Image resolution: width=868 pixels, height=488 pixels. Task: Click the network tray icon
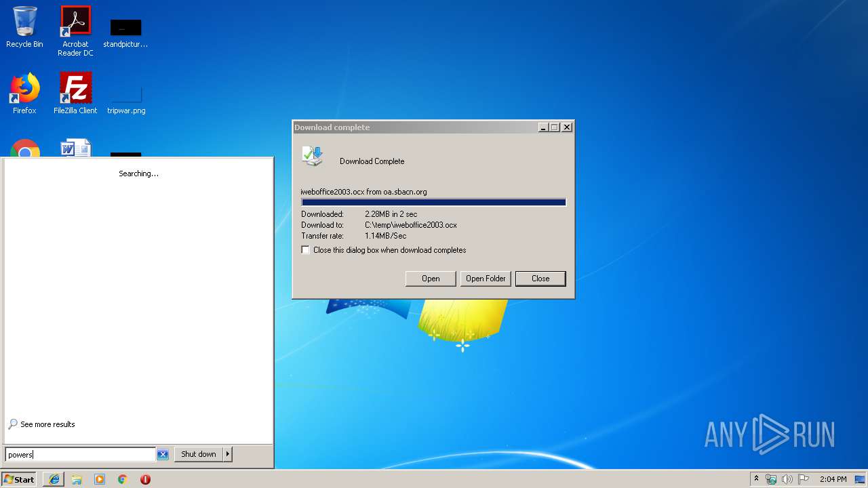click(771, 479)
